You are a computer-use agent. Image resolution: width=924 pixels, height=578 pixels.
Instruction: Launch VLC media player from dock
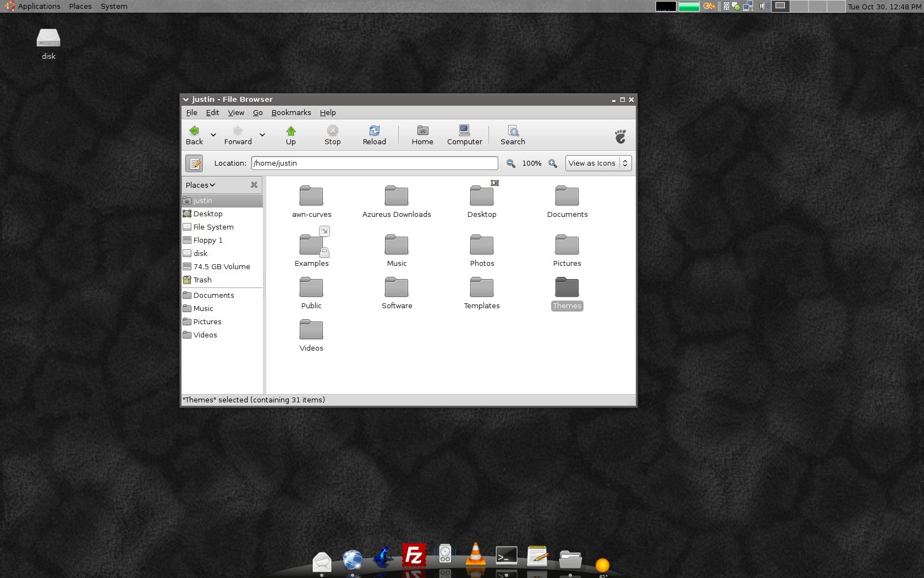point(475,554)
